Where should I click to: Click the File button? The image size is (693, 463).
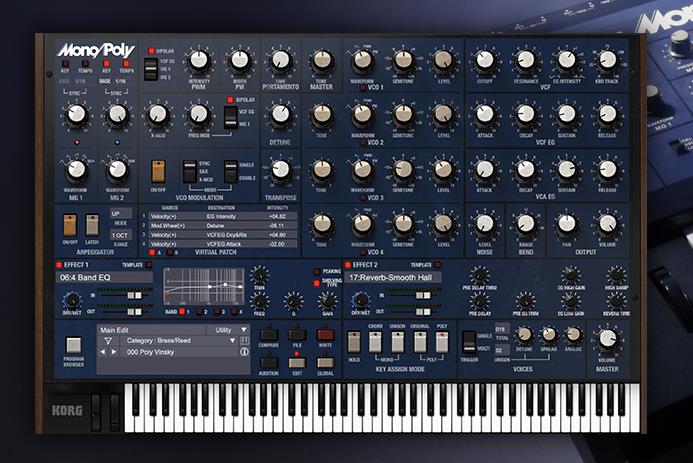coord(297,334)
